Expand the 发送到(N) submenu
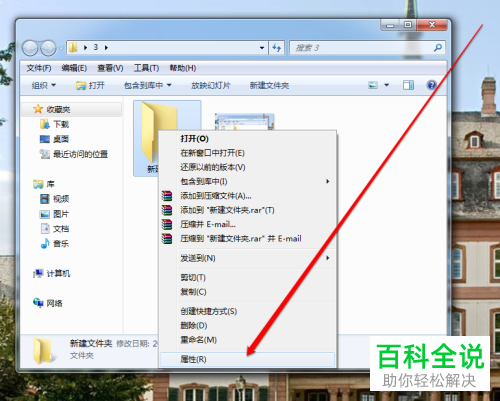500x401 pixels. [248, 258]
